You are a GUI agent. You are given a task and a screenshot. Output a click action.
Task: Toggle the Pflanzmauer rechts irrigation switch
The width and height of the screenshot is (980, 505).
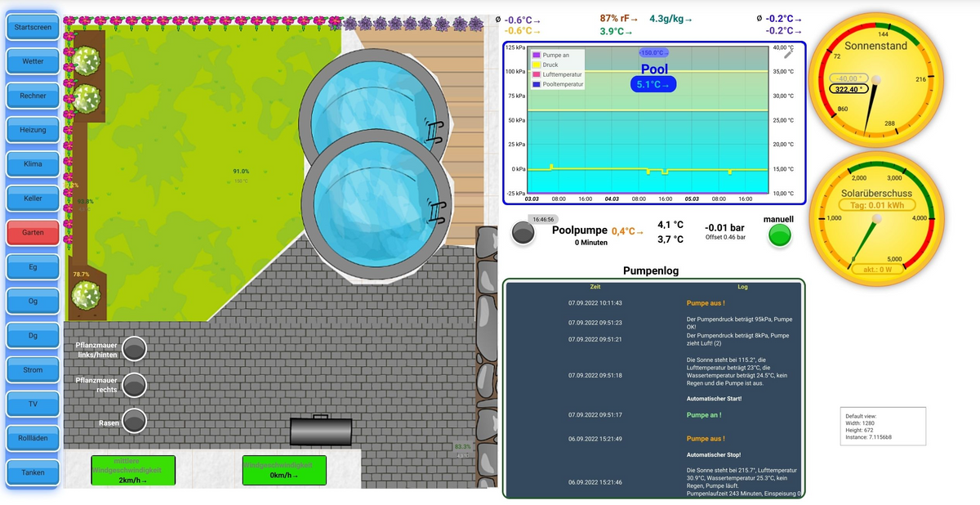(134, 384)
